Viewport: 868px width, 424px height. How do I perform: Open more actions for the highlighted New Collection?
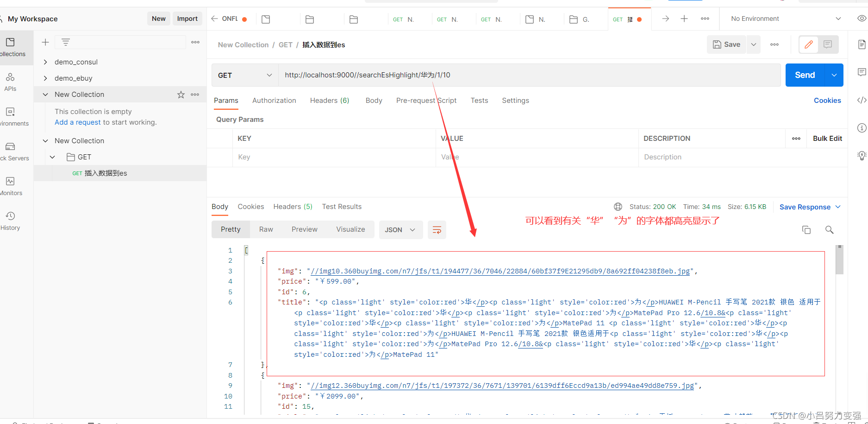click(195, 95)
